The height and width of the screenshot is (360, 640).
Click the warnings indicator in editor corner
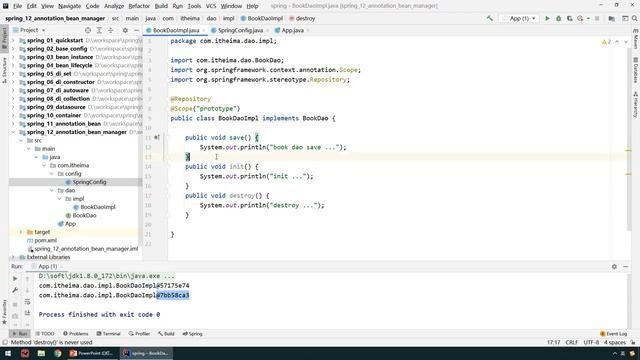point(606,42)
